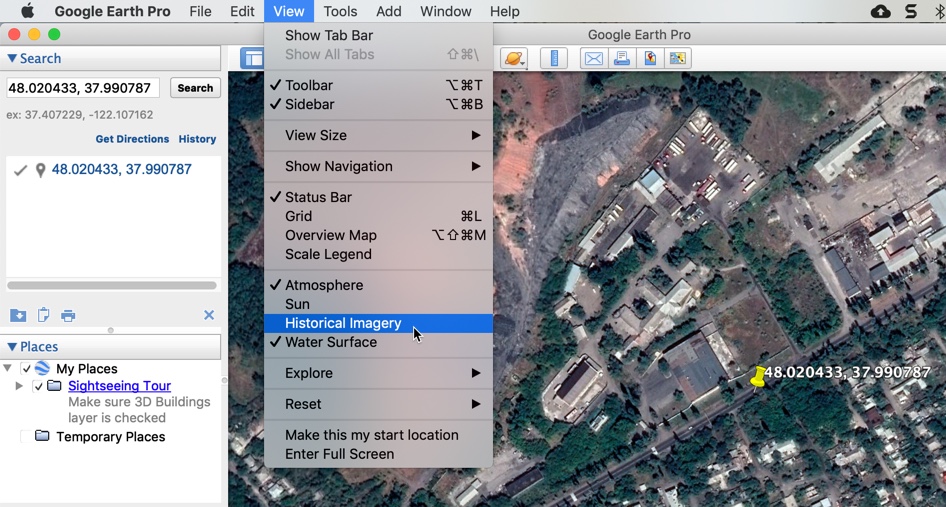Collapse the My Places tree arrow

click(7, 368)
